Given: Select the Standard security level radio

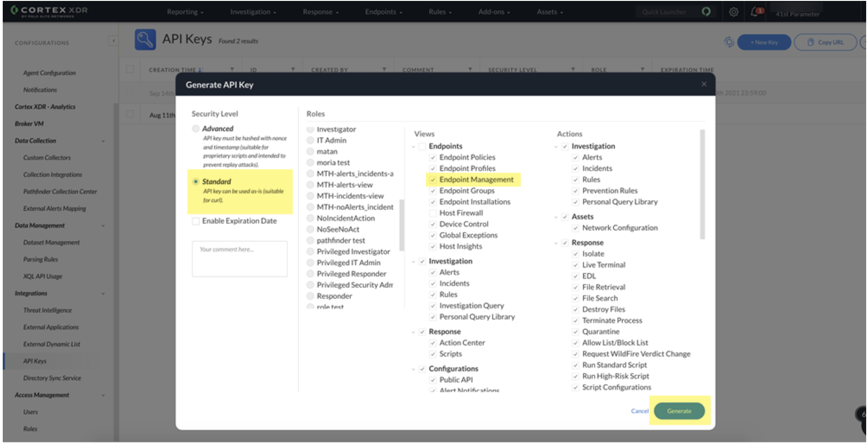Looking at the screenshot, I should tap(196, 182).
